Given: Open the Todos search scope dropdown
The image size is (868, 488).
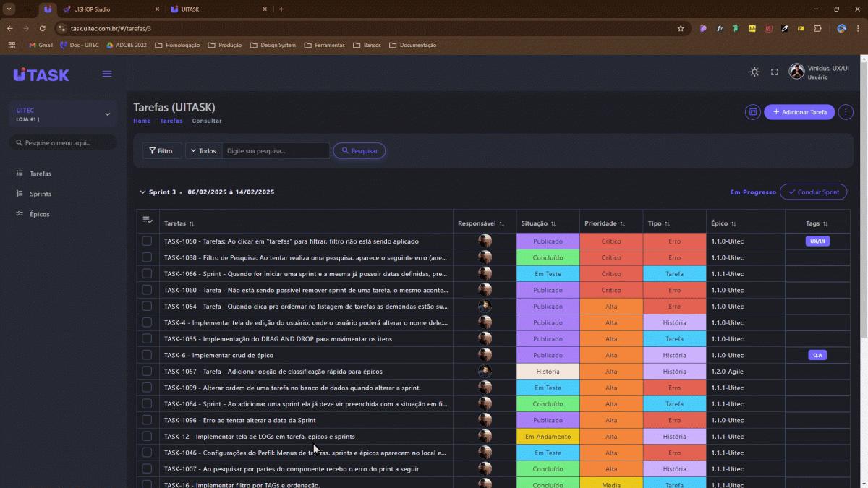Looking at the screenshot, I should [x=203, y=151].
